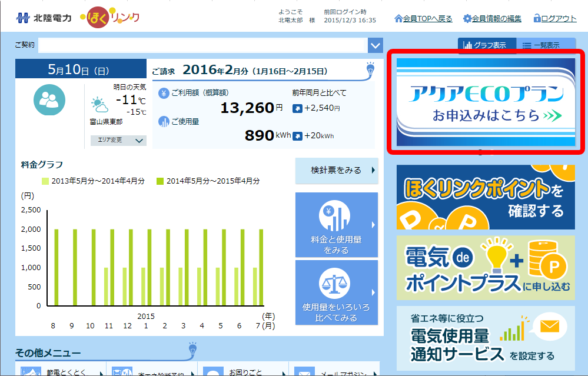Click the sun and cloud weather icon

99,105
